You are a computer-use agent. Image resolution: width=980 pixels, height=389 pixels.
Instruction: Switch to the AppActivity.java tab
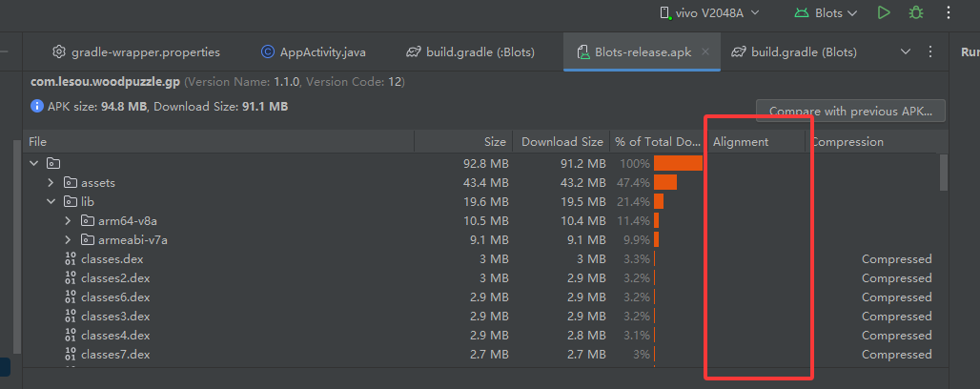(313, 51)
